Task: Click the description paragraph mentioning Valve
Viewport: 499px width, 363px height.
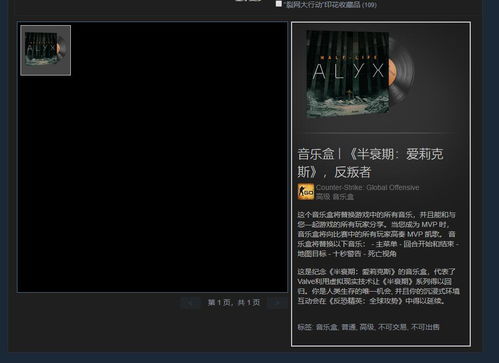Action: 378,286
